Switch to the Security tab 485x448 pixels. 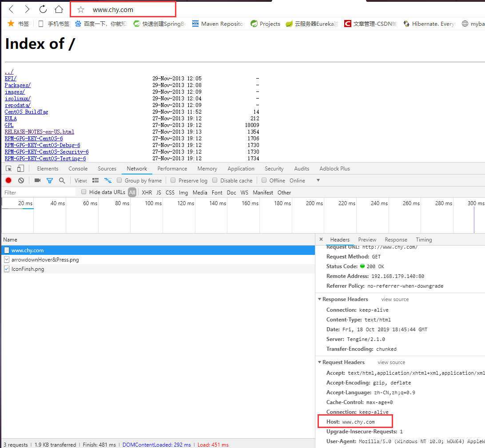coord(274,169)
